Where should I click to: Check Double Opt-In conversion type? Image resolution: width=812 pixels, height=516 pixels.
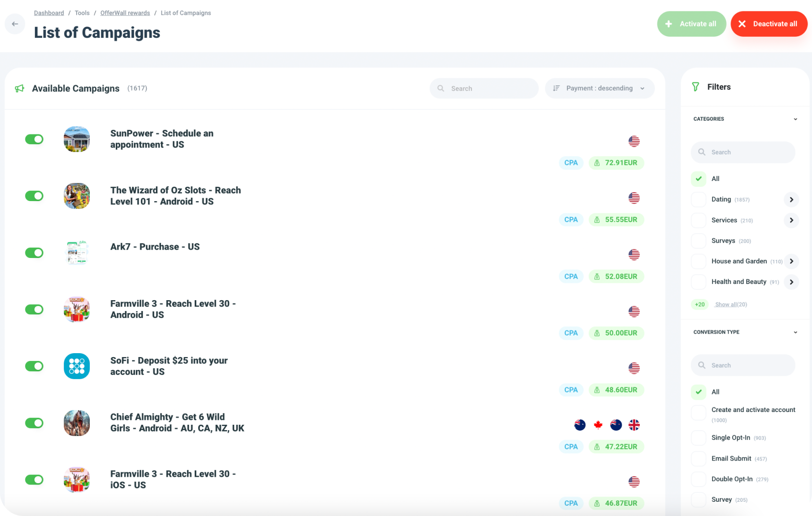(x=699, y=479)
